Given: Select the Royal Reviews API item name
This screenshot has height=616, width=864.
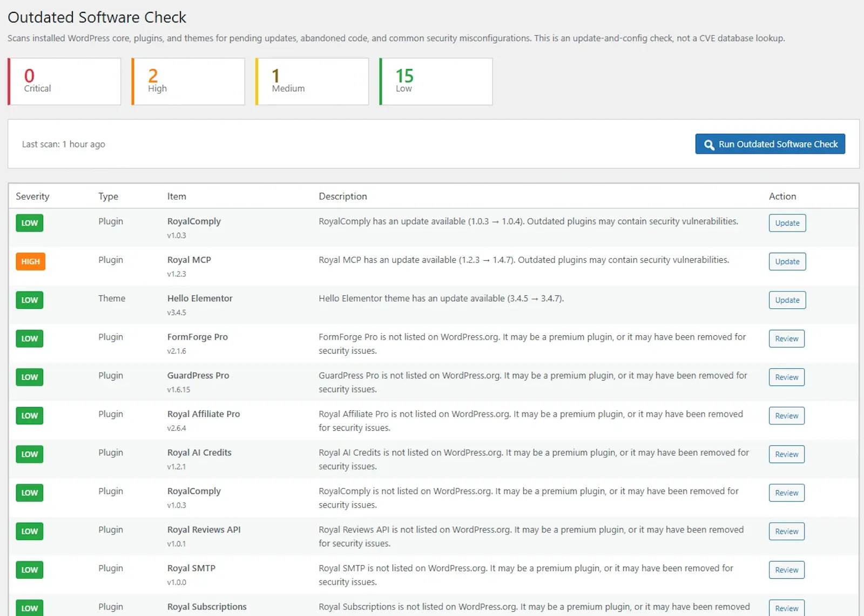Looking at the screenshot, I should pyautogui.click(x=204, y=530).
